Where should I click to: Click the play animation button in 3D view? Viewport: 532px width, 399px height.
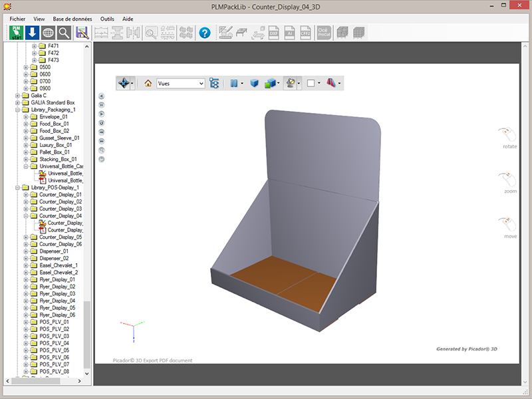coord(101,114)
